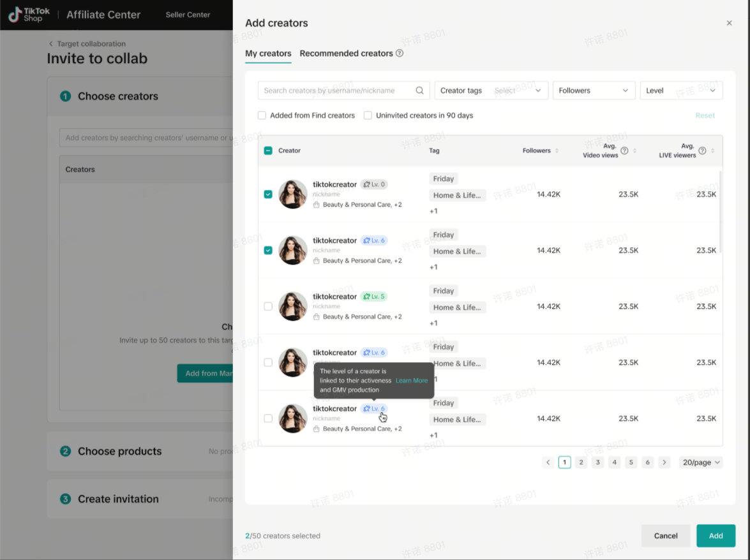
Task: Check the Lv. 5 creator row checkbox
Action: click(x=268, y=306)
